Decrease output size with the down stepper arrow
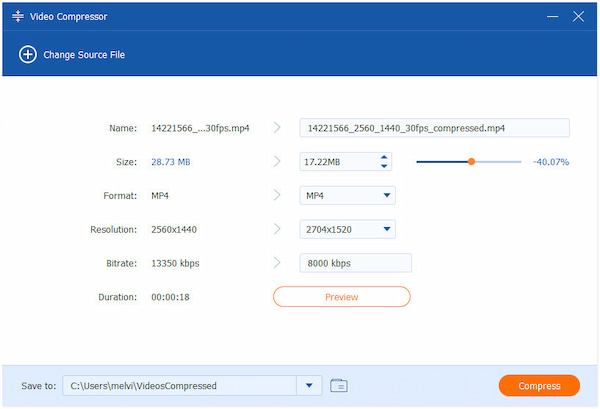600x409 pixels. (x=384, y=166)
